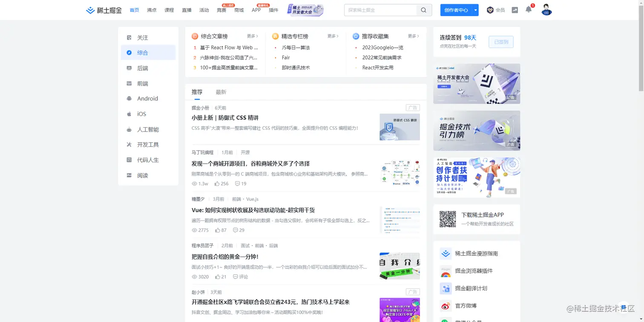Open 插件 in top navigation
This screenshot has height=322, width=644.
[273, 10]
